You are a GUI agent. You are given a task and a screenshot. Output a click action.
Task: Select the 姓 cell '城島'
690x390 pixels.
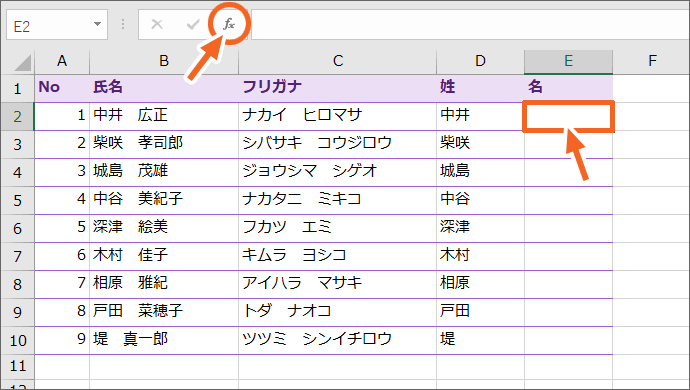[480, 172]
